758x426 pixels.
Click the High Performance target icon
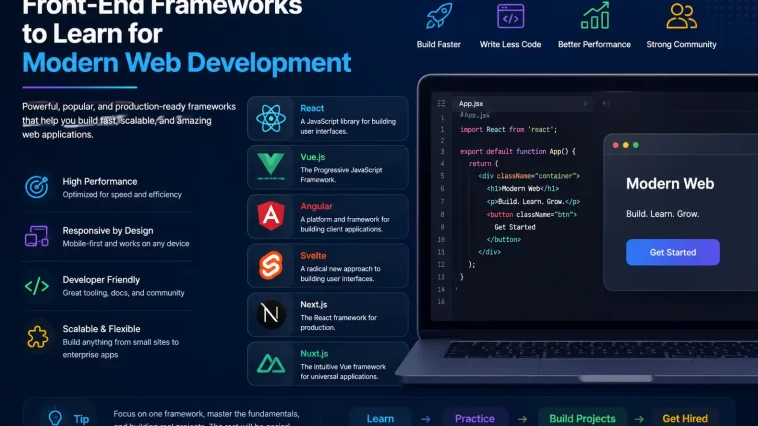tap(37, 187)
